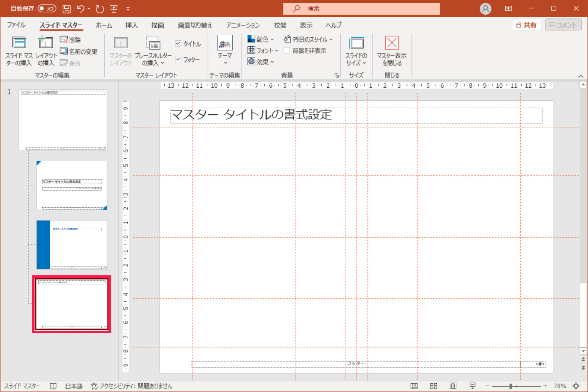
Task: Switch to Reading view
Action: [x=453, y=386]
